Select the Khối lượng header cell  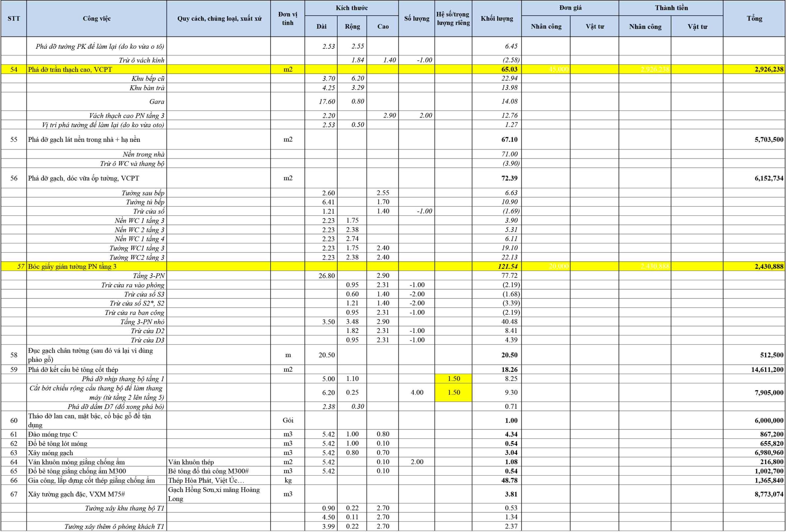(x=496, y=19)
